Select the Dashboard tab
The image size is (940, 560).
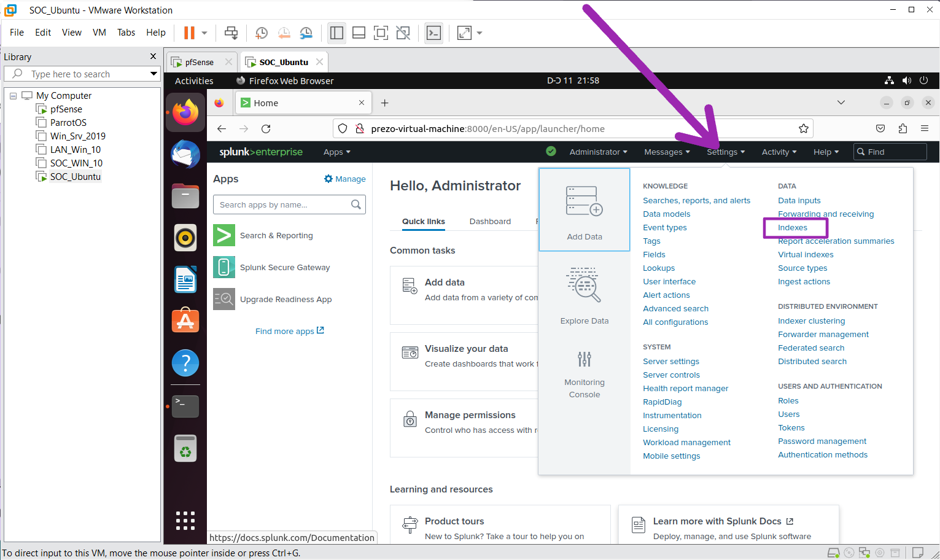click(x=490, y=222)
